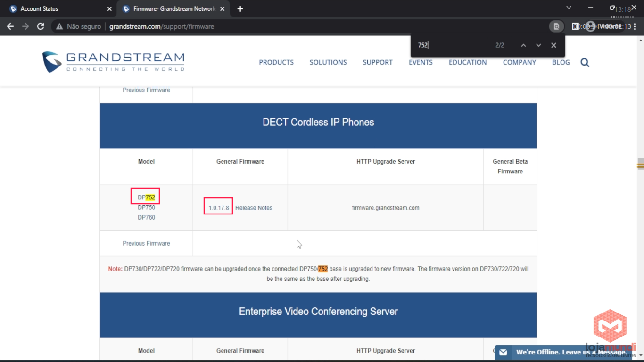Viewport: 644px width, 362px height.
Task: Close the Account Status tab
Action: coord(109,9)
